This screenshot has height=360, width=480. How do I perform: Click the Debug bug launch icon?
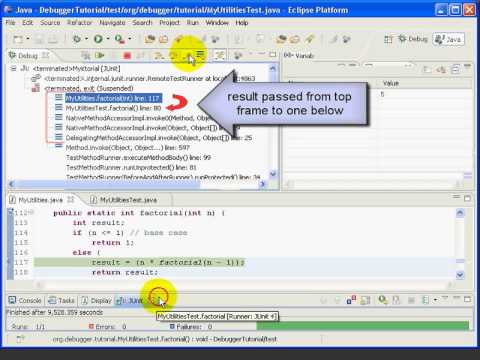click(x=77, y=39)
